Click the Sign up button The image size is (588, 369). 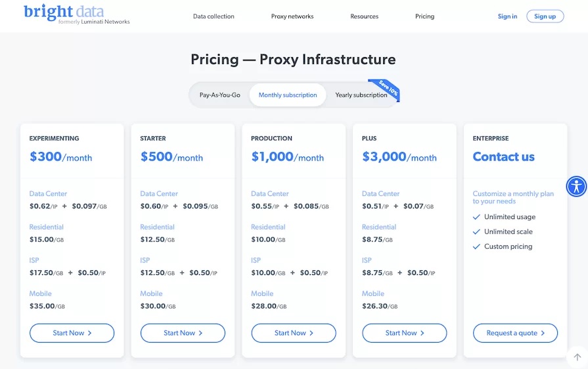[x=545, y=16]
